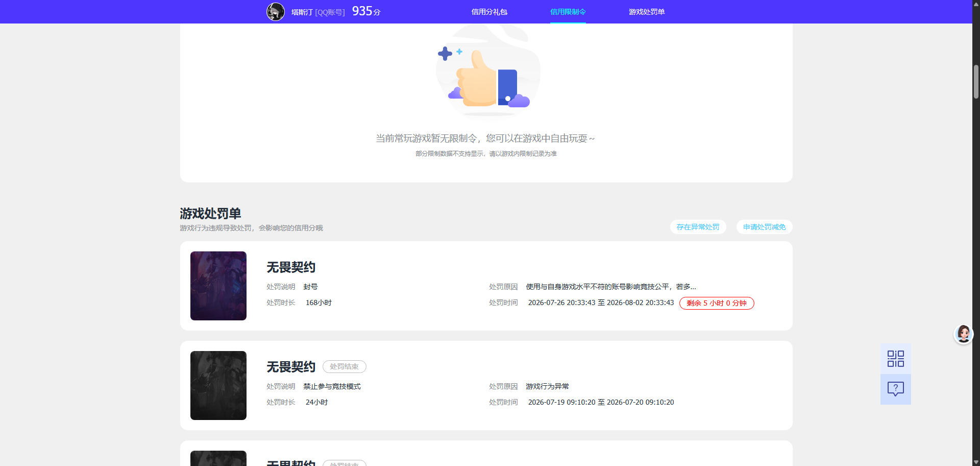Viewport: 980px width, 466px height.
Task: Click the 24小时 duration value
Action: coord(316,402)
